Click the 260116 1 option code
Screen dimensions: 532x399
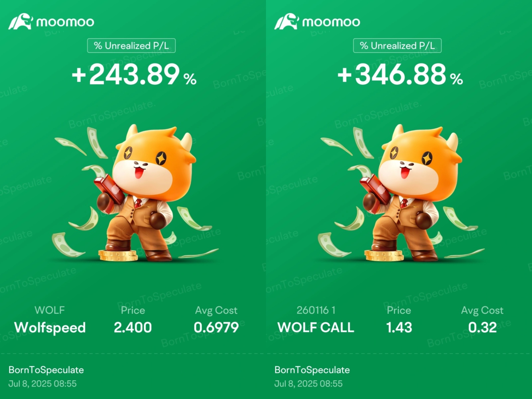coord(316,310)
